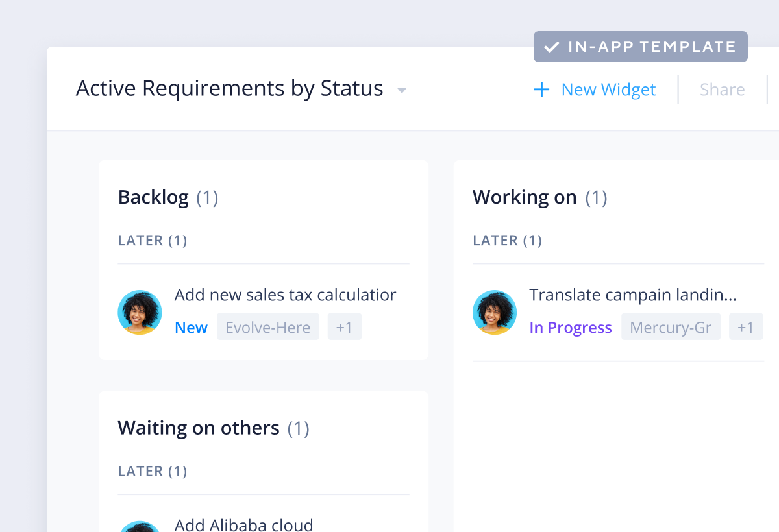
Task: Click the In Progress status label
Action: click(x=571, y=328)
